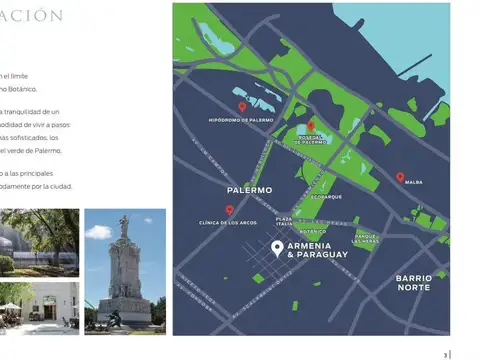
Task: Open the tree-shaded building photo
Action: pyautogui.click(x=40, y=243)
